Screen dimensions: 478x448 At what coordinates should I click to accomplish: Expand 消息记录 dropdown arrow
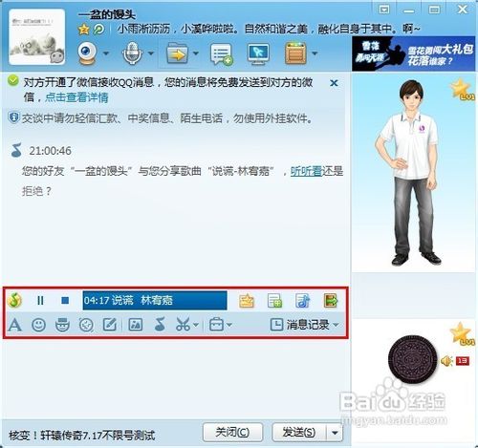pos(336,325)
